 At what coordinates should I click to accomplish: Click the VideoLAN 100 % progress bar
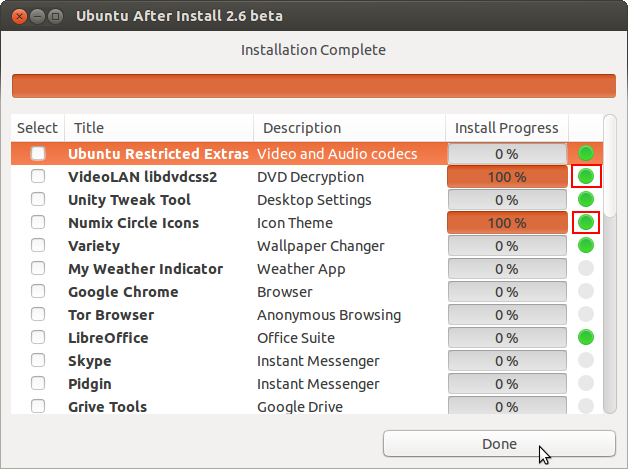click(x=507, y=177)
